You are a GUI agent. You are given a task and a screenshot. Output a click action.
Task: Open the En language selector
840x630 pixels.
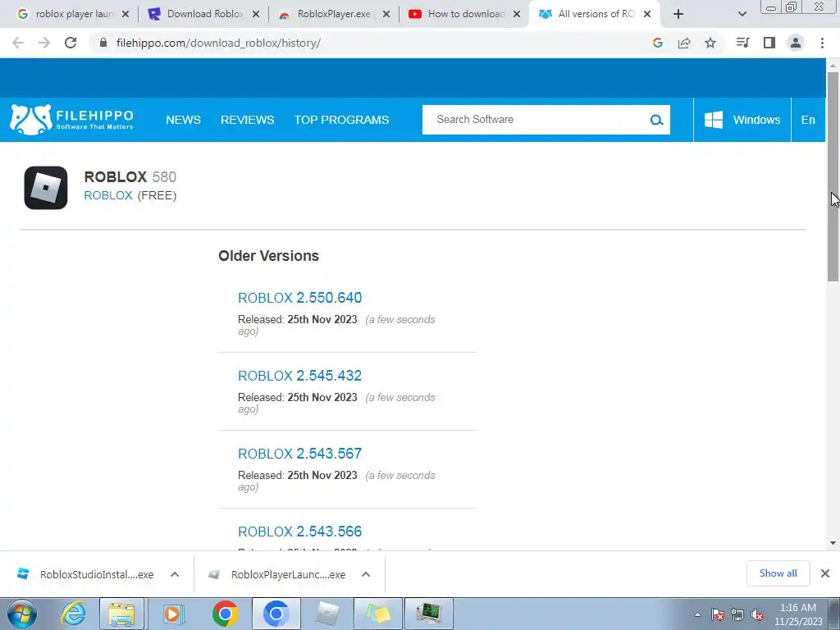click(x=808, y=120)
